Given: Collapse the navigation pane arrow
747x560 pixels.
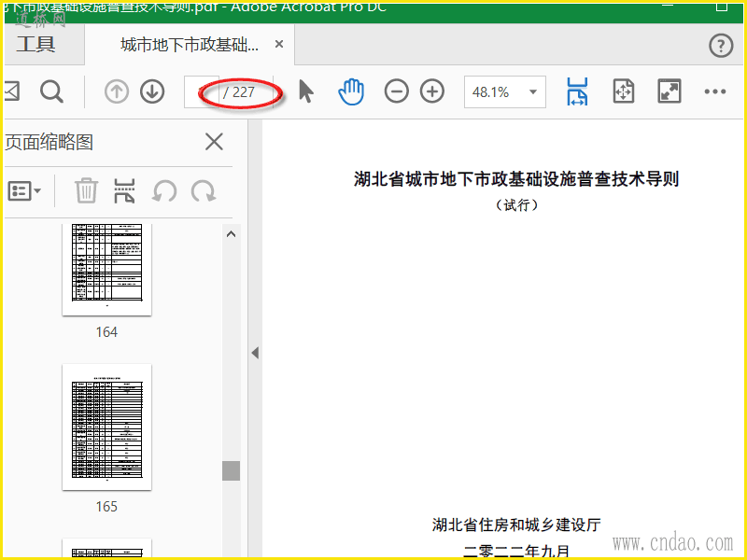Looking at the screenshot, I should click(255, 353).
